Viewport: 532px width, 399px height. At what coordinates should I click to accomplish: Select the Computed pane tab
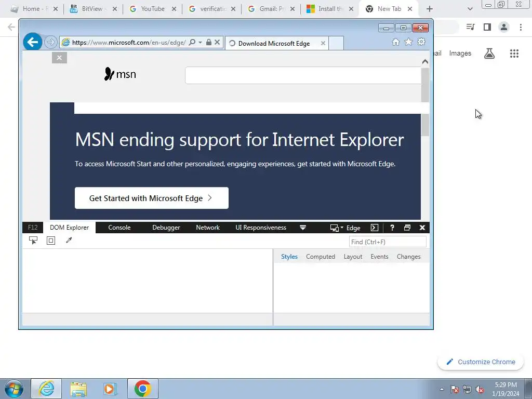[x=320, y=257]
